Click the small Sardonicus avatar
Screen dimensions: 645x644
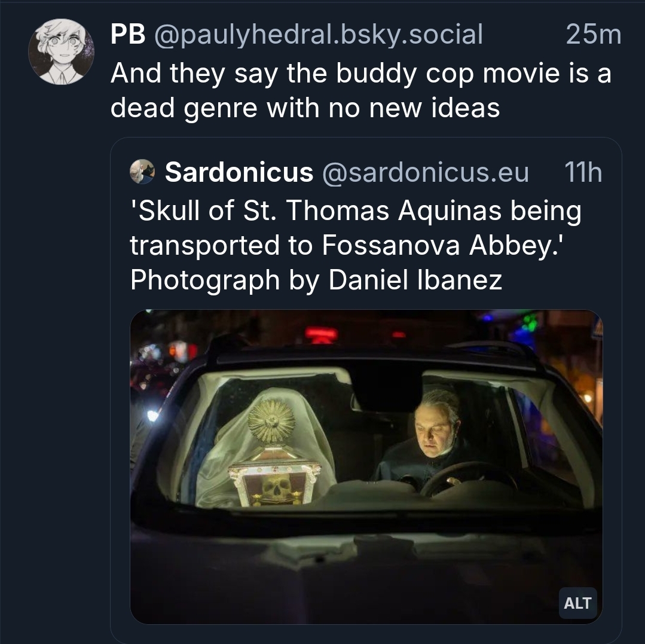tap(142, 172)
